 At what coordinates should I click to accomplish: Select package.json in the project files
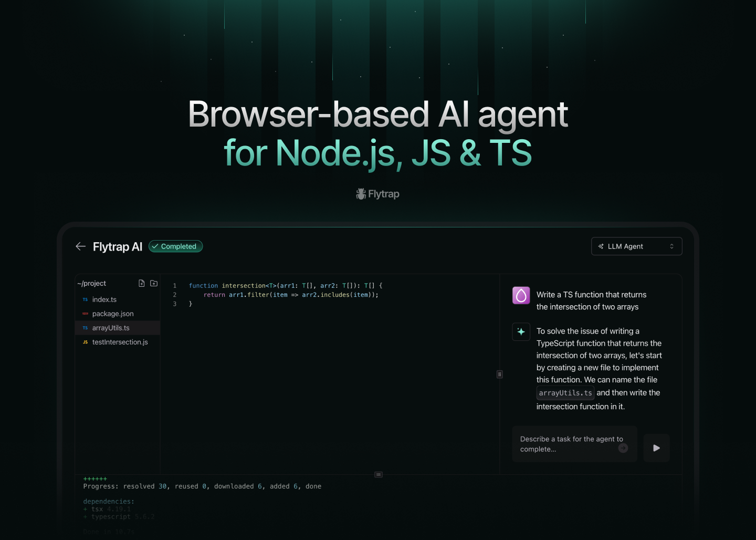tap(113, 314)
